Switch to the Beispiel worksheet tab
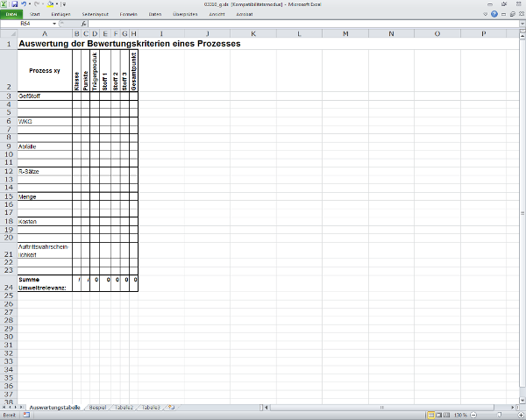Viewport: 526px width, 420px height. pos(97,408)
